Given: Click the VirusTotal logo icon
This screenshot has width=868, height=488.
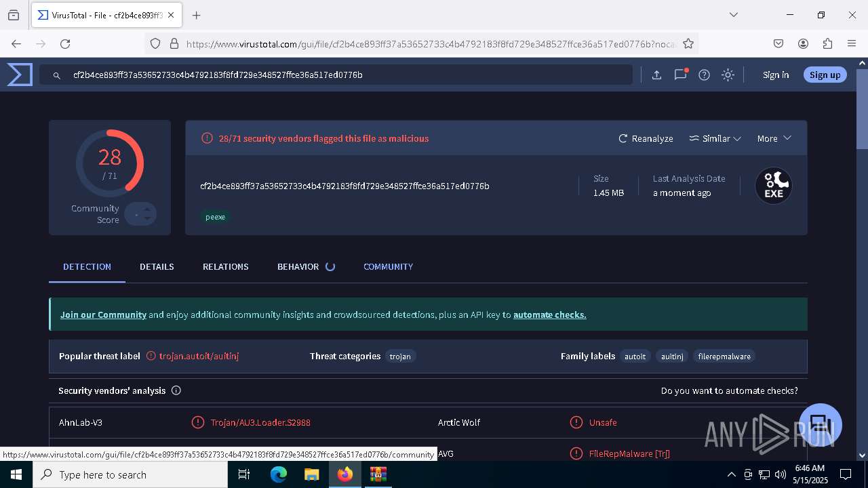Looking at the screenshot, I should [x=20, y=75].
